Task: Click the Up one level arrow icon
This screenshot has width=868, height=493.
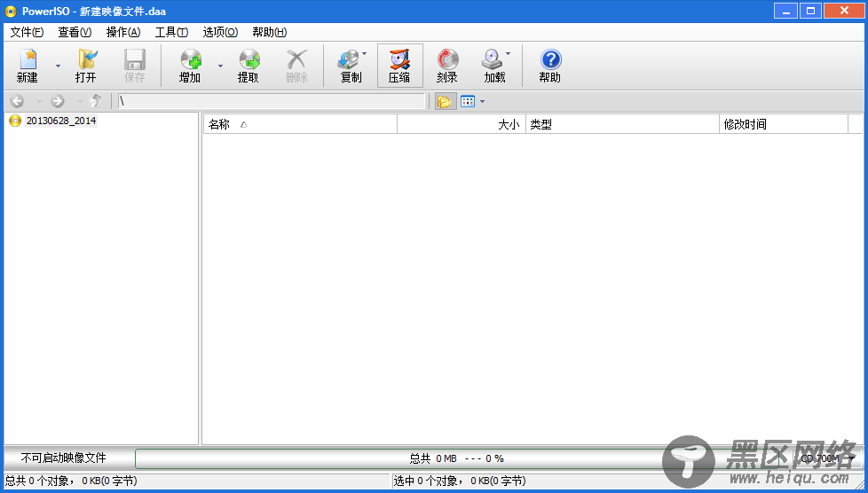Action: [x=96, y=101]
